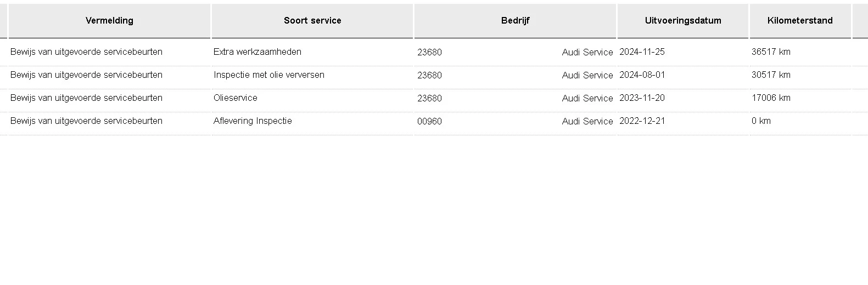
Task: Select the Olieservice service entry
Action: (236, 98)
